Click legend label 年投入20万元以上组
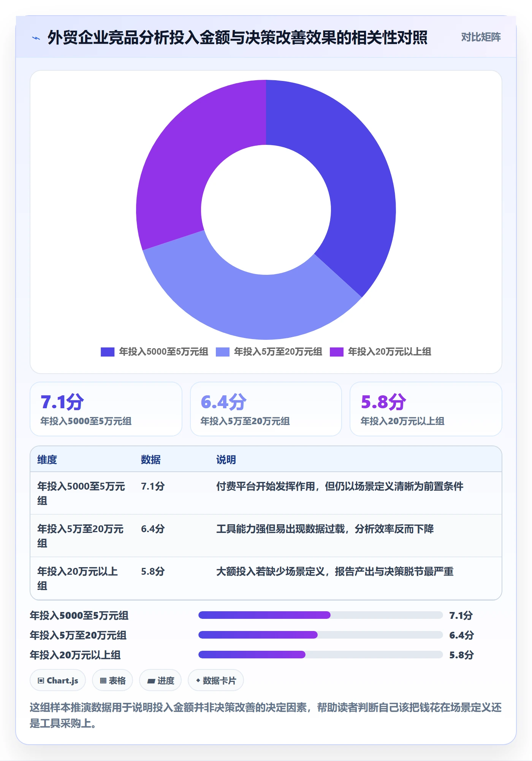 (x=389, y=352)
